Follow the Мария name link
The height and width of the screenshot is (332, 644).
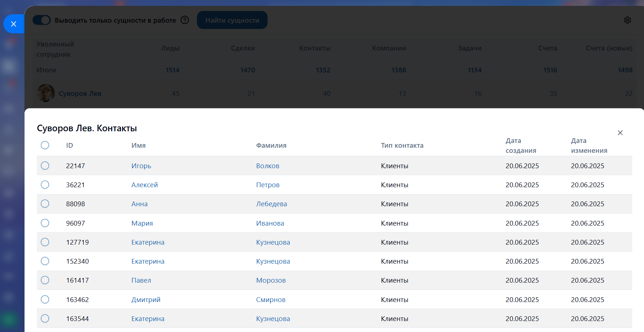[x=142, y=223]
